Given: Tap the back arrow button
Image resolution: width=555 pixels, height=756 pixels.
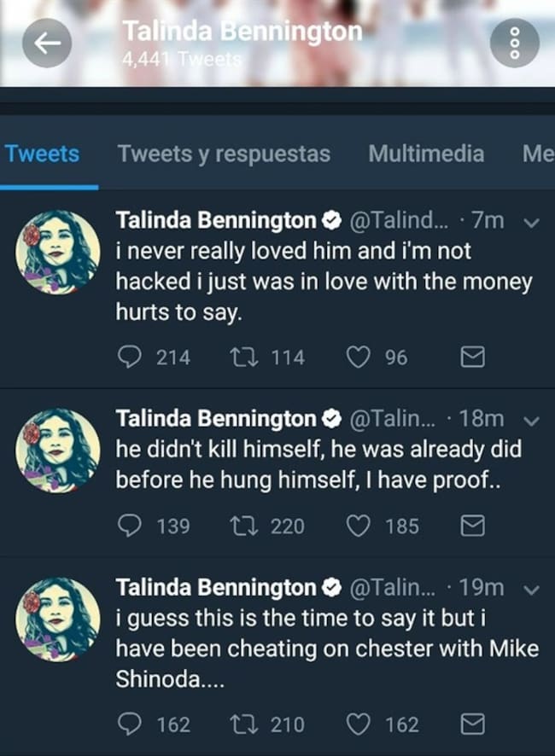Looking at the screenshot, I should click(x=46, y=44).
